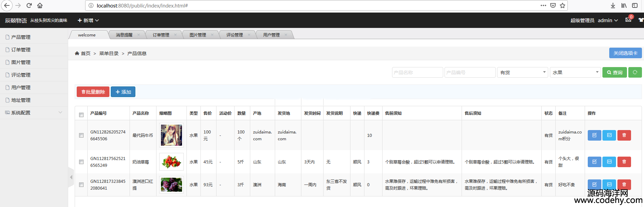The height and width of the screenshot is (207, 644).
Task: Open 图片管理 in the left sidebar
Action: click(x=21, y=62)
